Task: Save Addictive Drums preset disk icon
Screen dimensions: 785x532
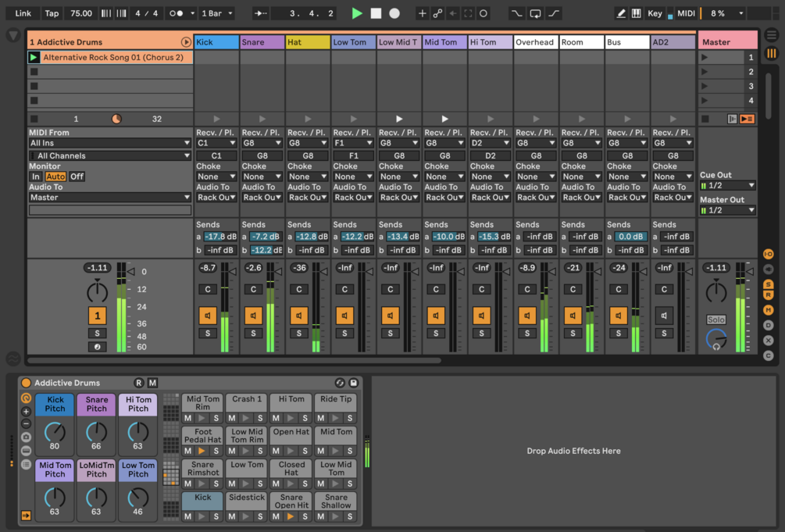Action: 354,383
